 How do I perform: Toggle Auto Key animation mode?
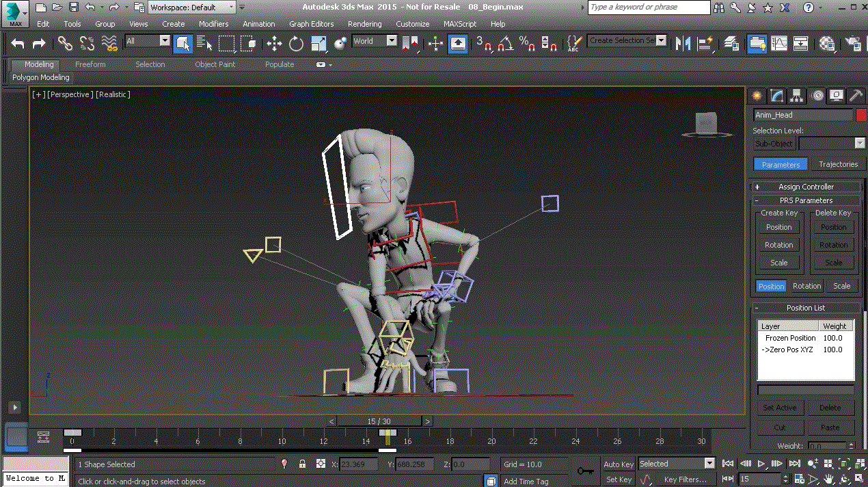[x=619, y=464]
